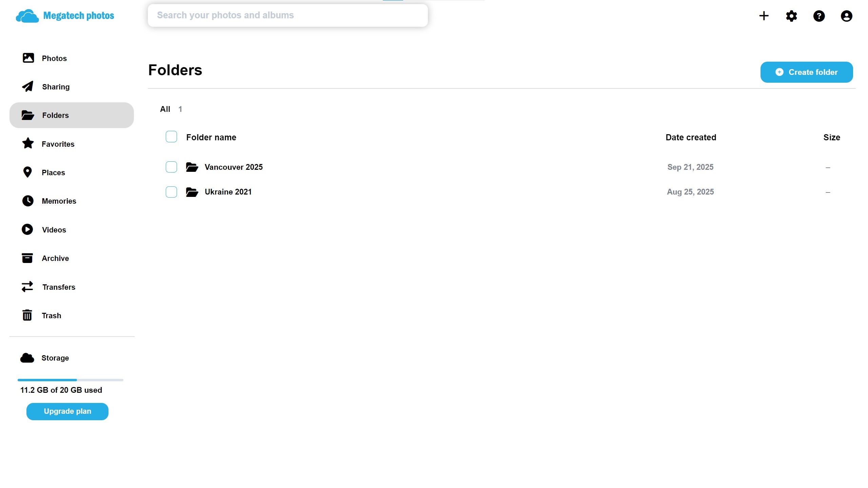Check the Vancouver 2025 folder checkbox

tap(171, 167)
